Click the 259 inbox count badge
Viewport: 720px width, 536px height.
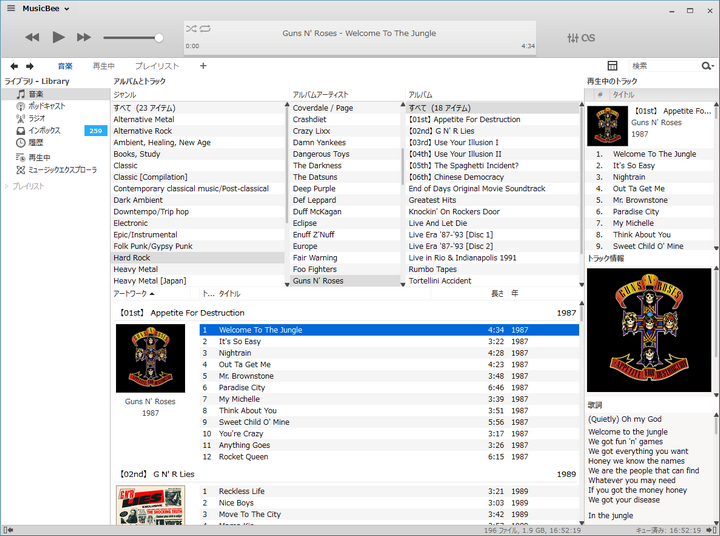[x=96, y=131]
